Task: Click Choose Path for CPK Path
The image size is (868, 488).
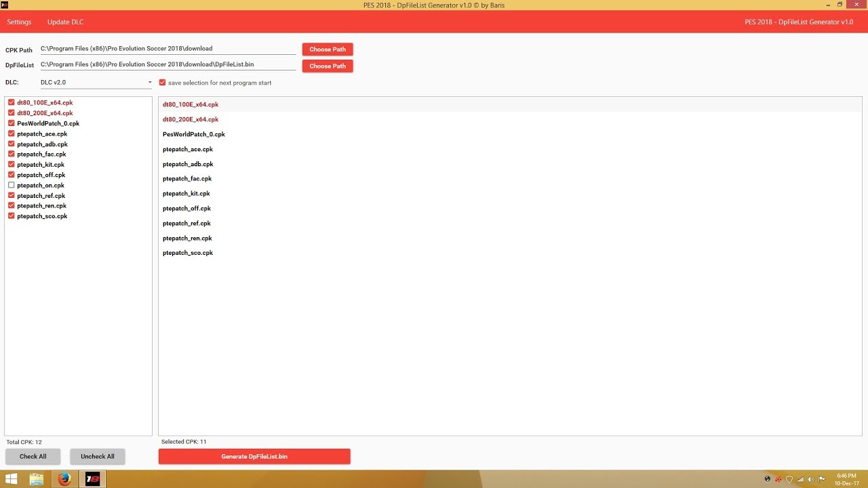Action: (x=328, y=49)
